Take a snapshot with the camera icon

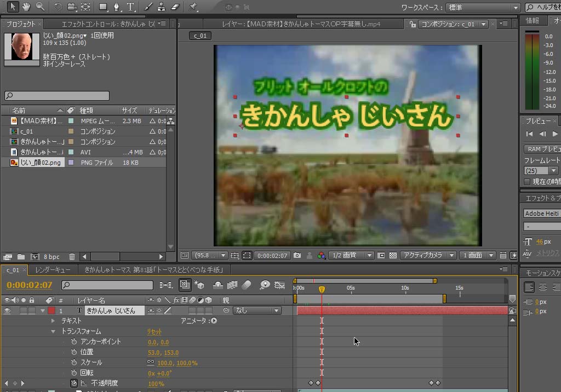tap(297, 255)
